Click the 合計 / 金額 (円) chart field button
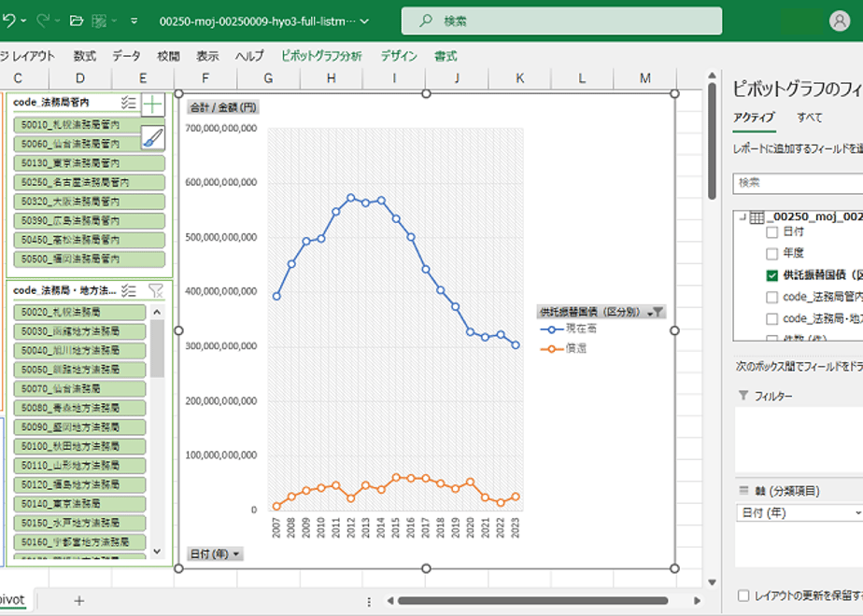This screenshot has width=863, height=616. (223, 107)
